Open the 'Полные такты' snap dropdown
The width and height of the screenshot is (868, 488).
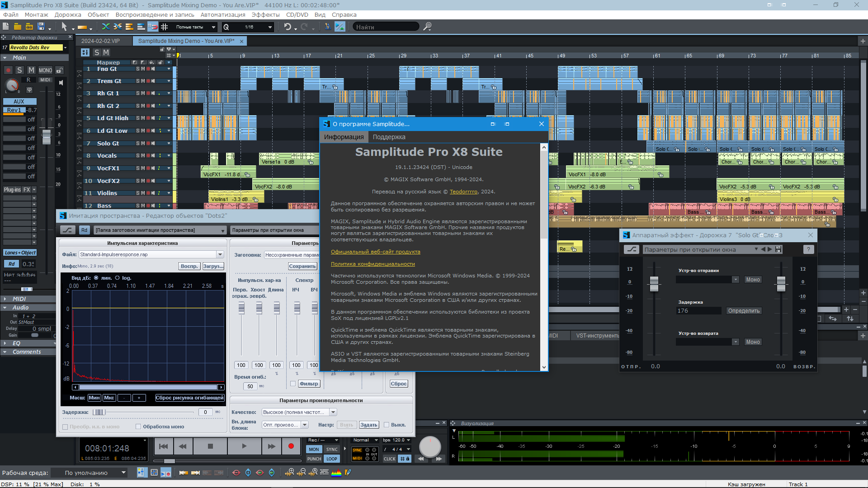coord(213,27)
